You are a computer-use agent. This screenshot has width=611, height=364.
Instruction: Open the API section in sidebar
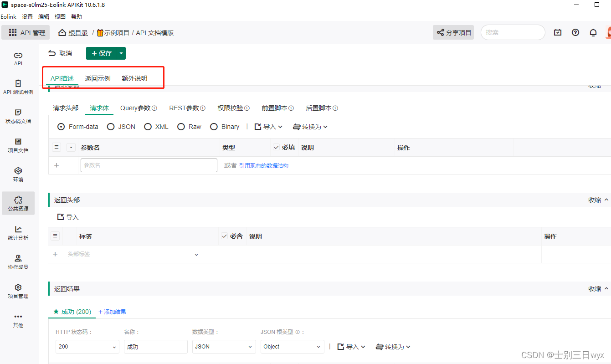pyautogui.click(x=18, y=58)
